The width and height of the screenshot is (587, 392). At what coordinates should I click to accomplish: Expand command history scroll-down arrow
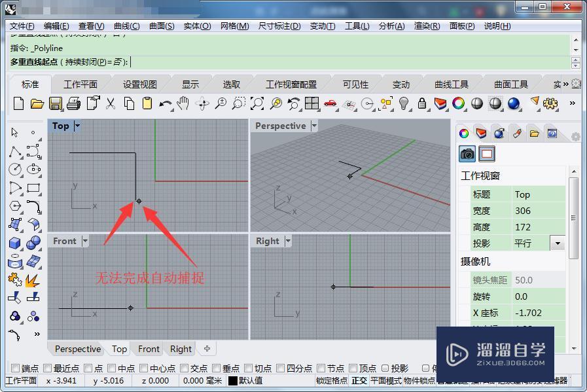click(576, 50)
